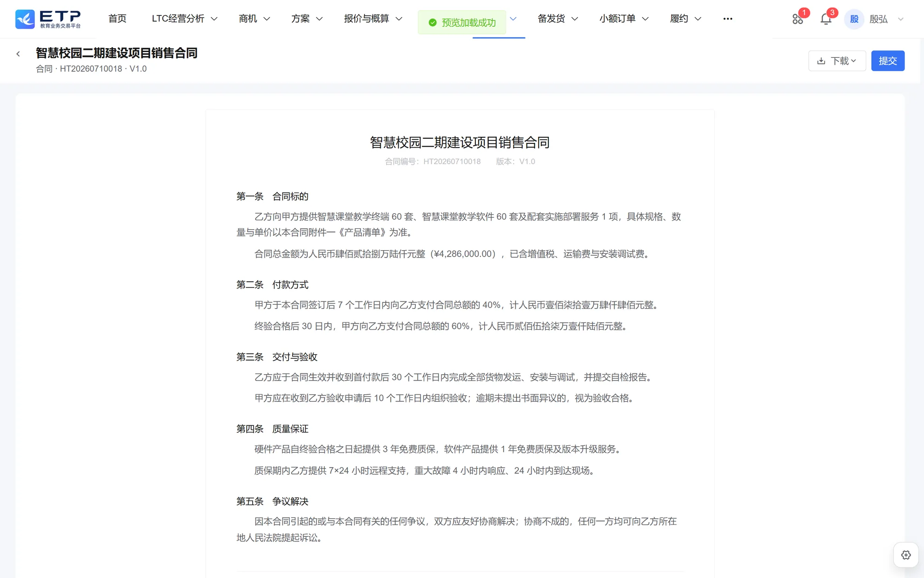Open the settings gear floating button
The height and width of the screenshot is (578, 924).
(906, 554)
